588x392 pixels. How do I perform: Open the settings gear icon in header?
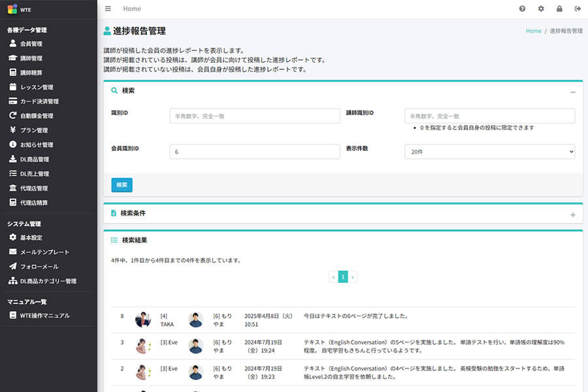tap(540, 8)
